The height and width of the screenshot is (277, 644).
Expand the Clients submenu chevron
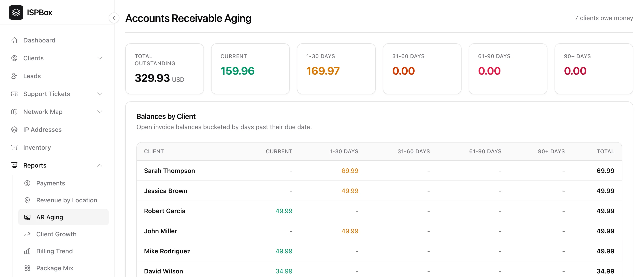(100, 58)
